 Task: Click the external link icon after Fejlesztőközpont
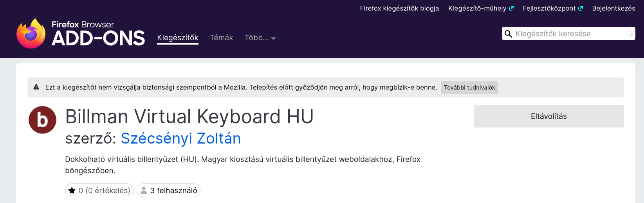coord(580,8)
